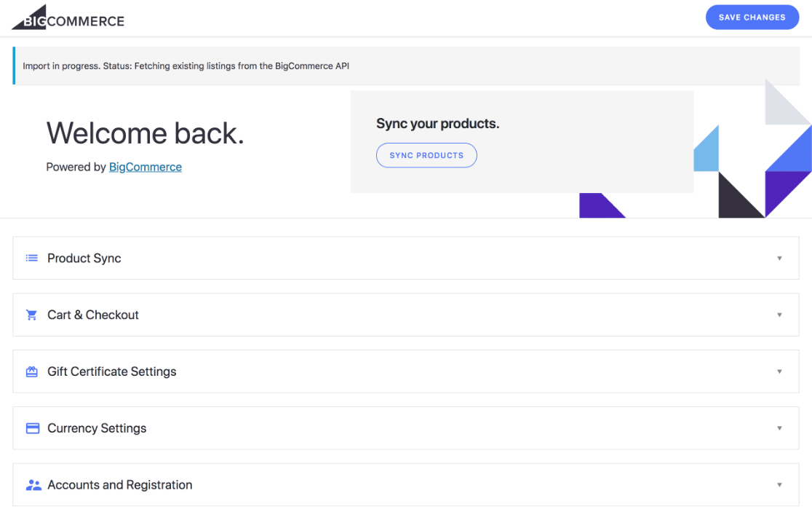Click the Cart & Checkout cart icon
Screen dimensions: 812x512
(x=31, y=315)
